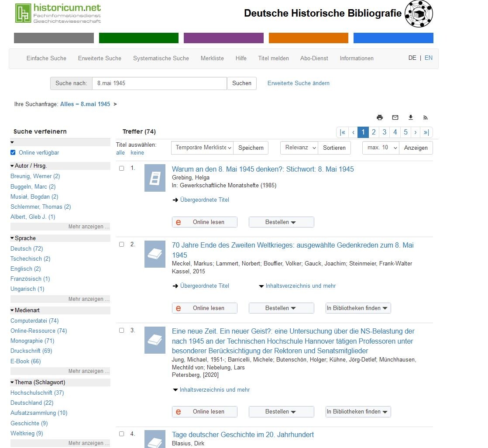
Task: Click the RSS feed icon
Action: (x=425, y=117)
